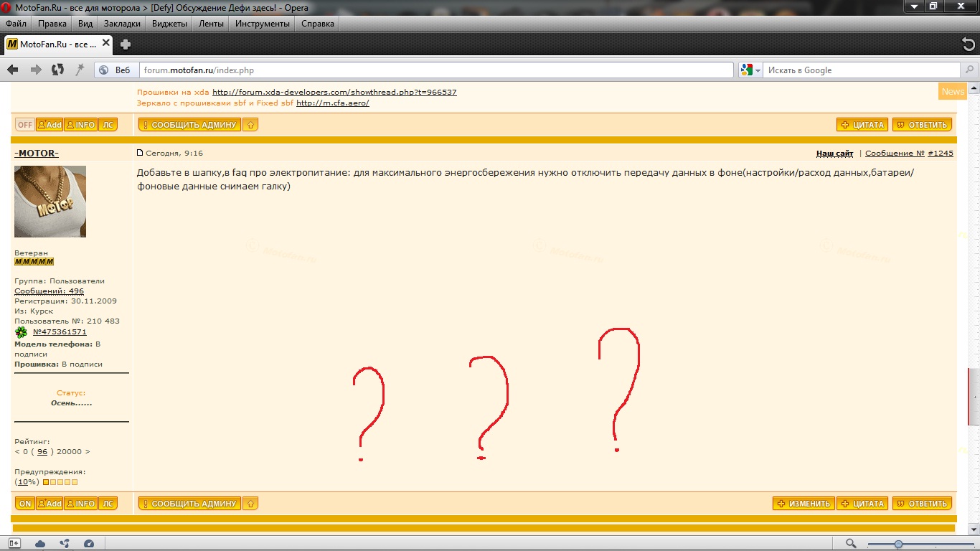The width and height of the screenshot is (980, 551).
Task: Open the Правка menu
Action: 52,24
